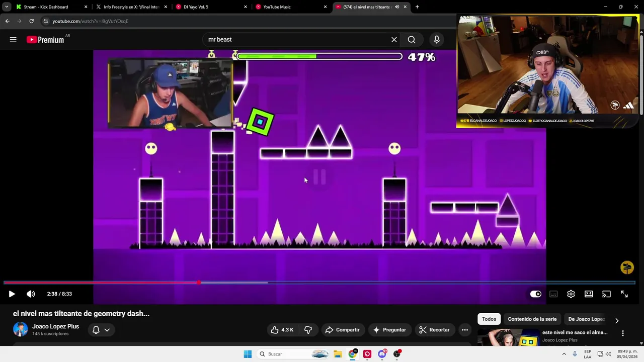Open Windows Start menu

click(x=248, y=354)
